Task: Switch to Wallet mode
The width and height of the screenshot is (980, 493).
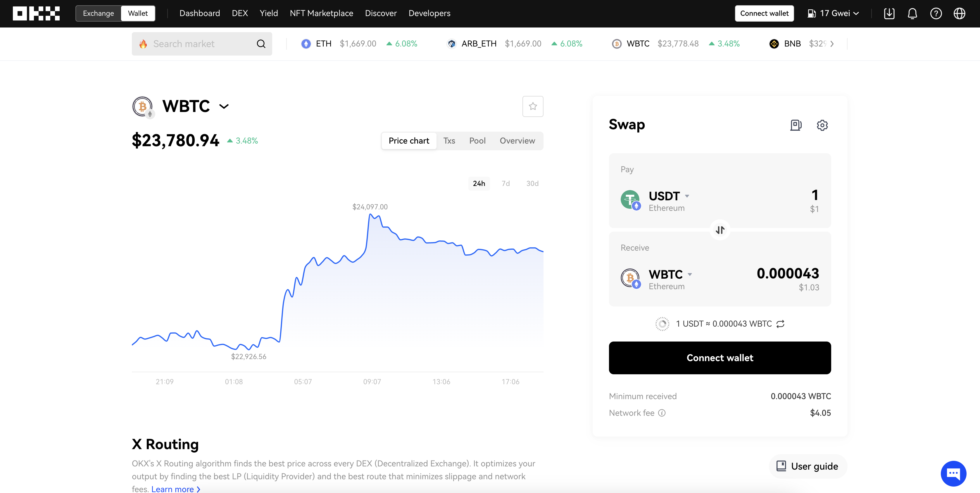Action: click(137, 13)
